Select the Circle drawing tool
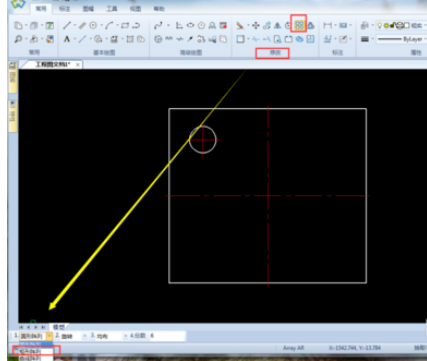427x361 pixels. pyautogui.click(x=93, y=25)
